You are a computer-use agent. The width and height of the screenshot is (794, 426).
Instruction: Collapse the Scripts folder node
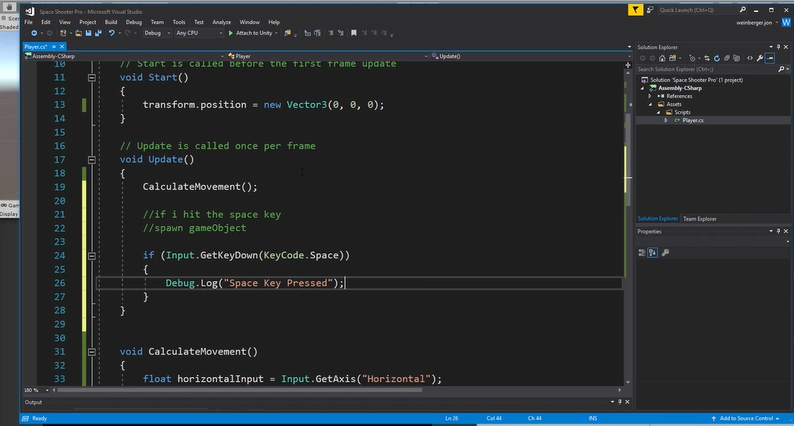658,112
